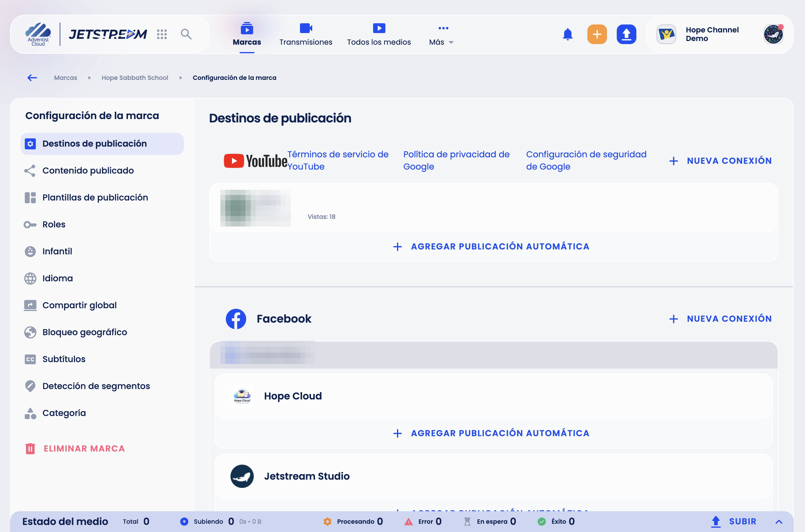Screen dimensions: 805x532
Task: Click the Idioma globe icon
Action: click(x=30, y=278)
